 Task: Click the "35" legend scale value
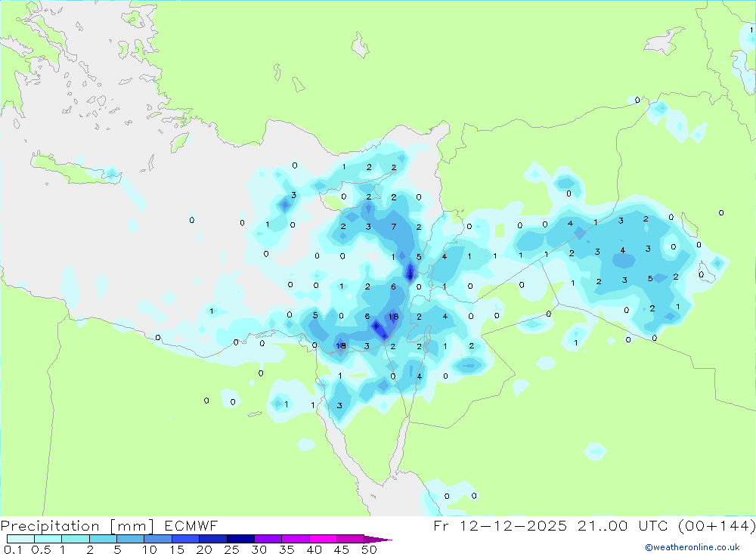click(287, 549)
